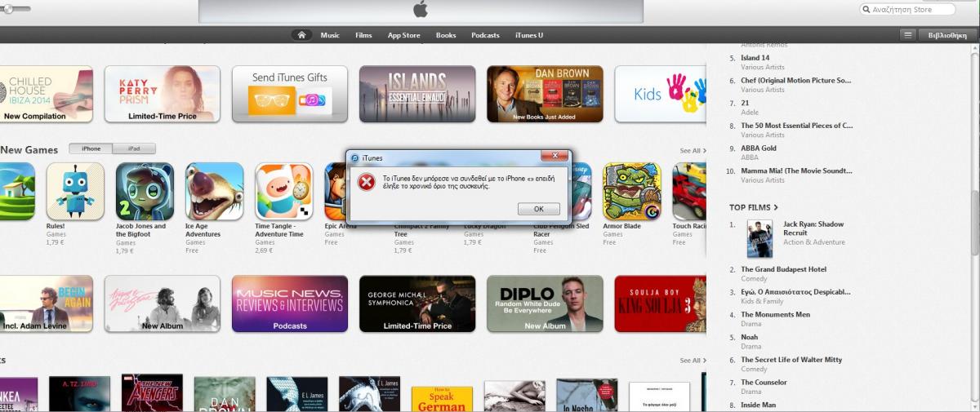This screenshot has width=980, height=412.
Task: Open the Mamma Mia! soundtrack link
Action: [x=796, y=171]
